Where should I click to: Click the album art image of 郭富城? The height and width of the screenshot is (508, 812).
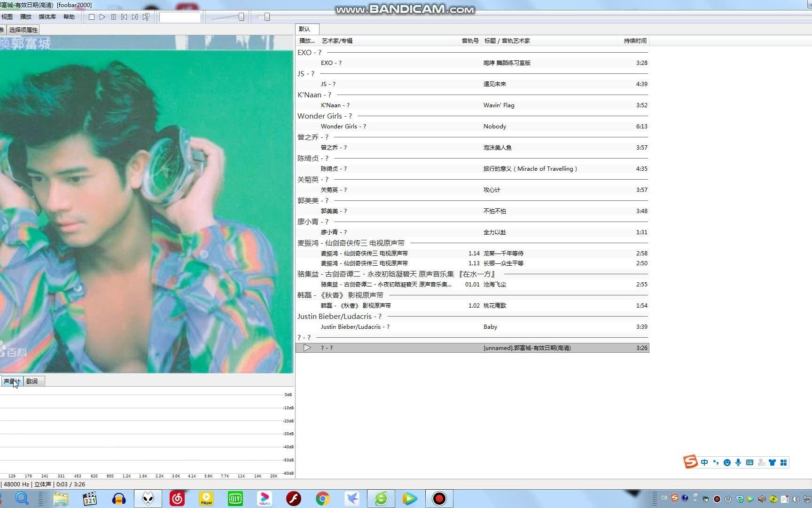click(x=146, y=204)
